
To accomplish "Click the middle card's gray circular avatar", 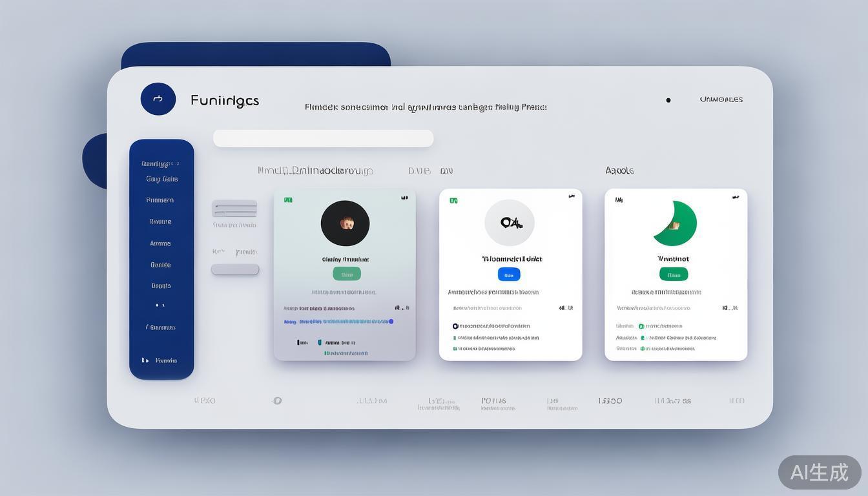I will 510,223.
